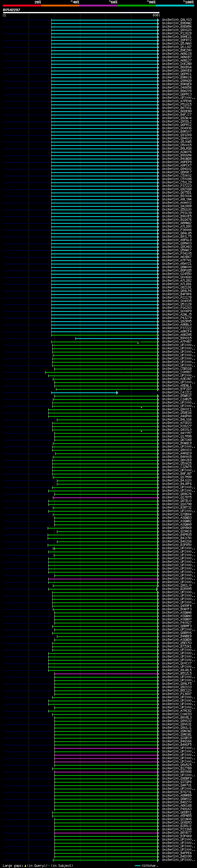Screen dimensions: 197x868
Task: Open hit UniRef100_B9DHW2
Action: [x=176, y=23]
